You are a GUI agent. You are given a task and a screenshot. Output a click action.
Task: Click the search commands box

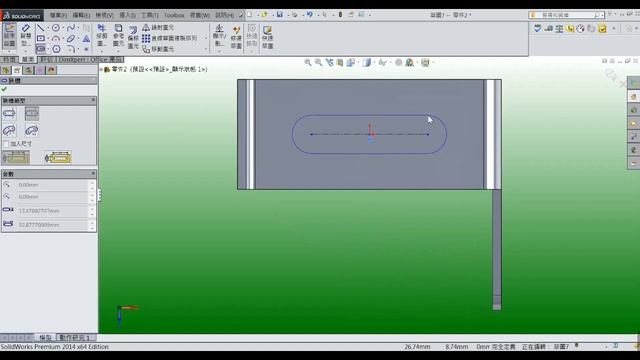click(566, 15)
